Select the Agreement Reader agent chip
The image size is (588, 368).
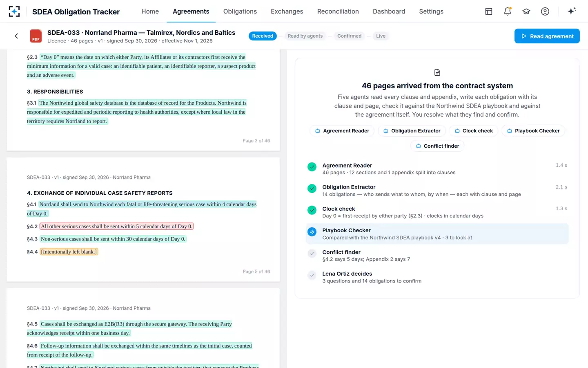[342, 131]
